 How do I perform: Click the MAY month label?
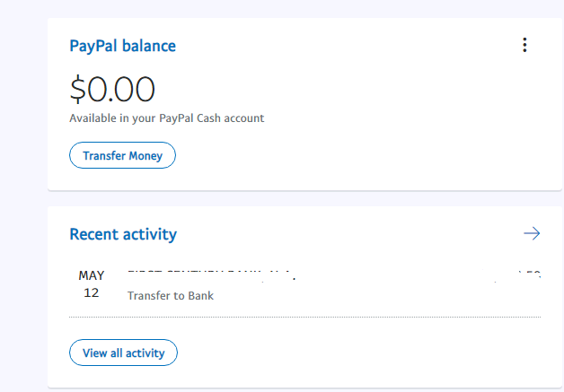tap(92, 275)
